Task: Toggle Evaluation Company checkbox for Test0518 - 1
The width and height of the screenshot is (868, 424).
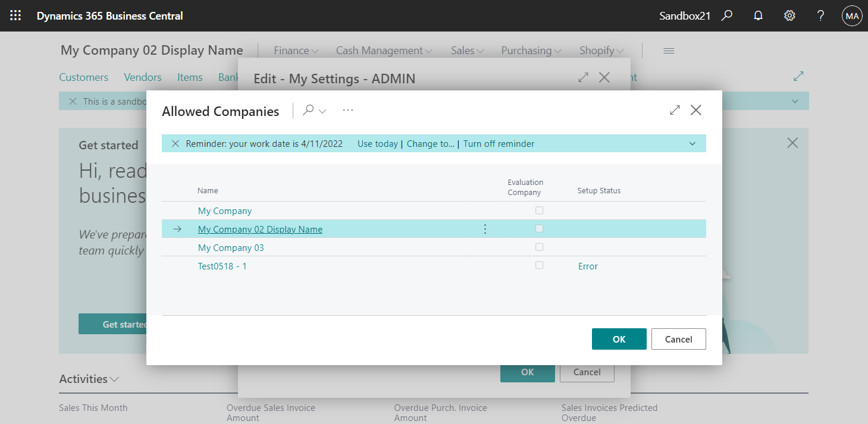Action: (539, 265)
